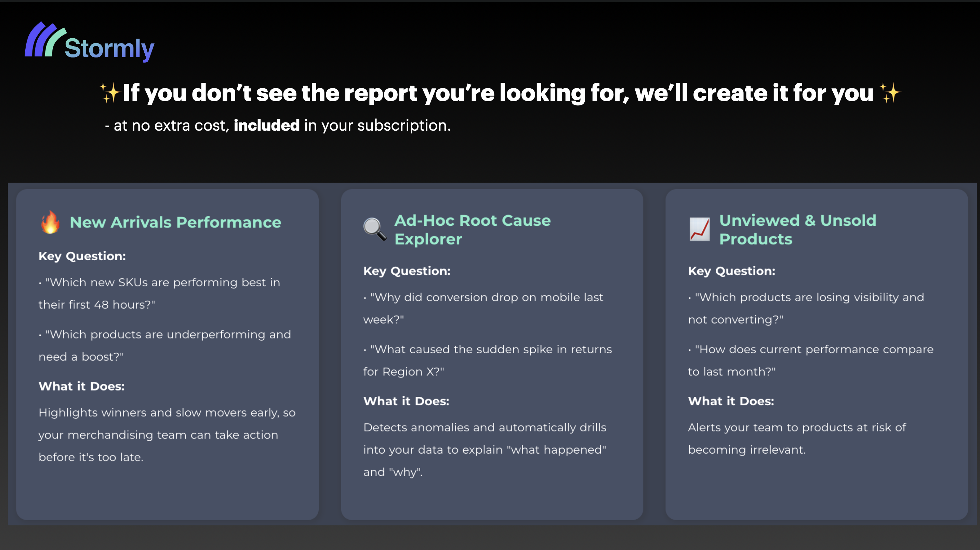Click the Stormly logo
The width and height of the screenshot is (980, 550).
[89, 41]
